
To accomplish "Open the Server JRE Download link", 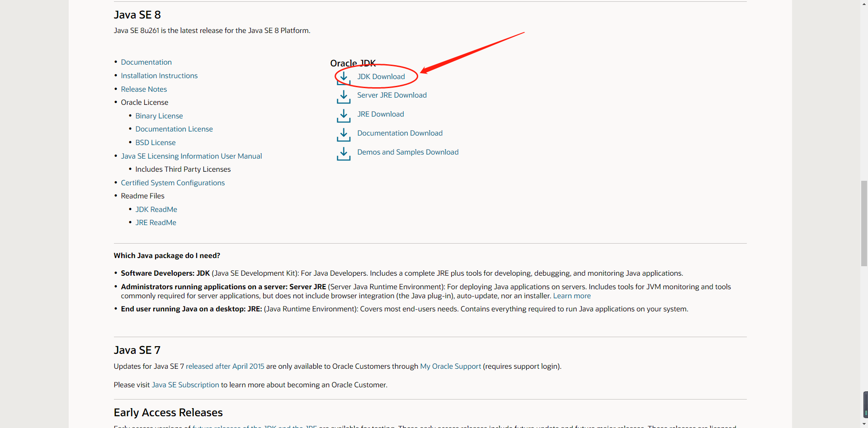I will [392, 95].
